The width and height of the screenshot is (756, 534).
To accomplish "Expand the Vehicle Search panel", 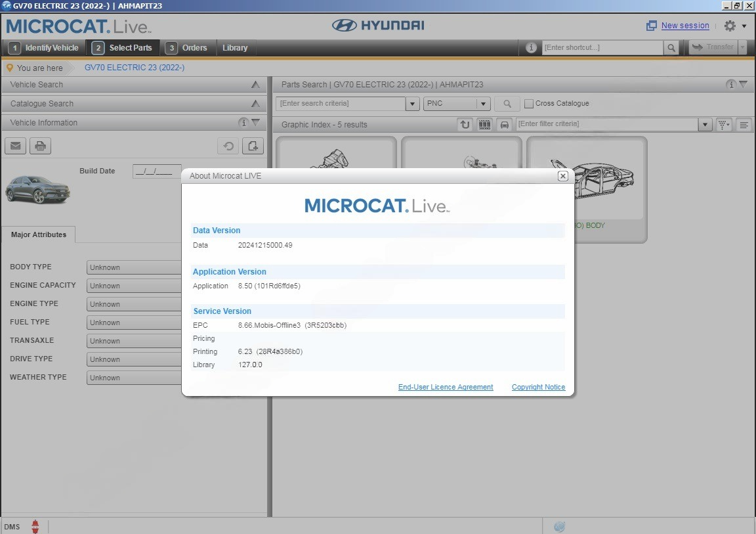I will click(255, 85).
